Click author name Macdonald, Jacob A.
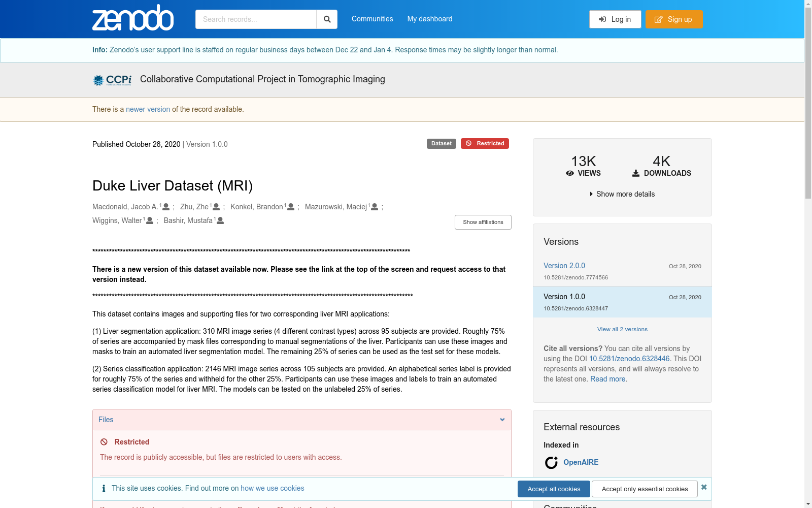The height and width of the screenshot is (508, 812). tap(125, 207)
